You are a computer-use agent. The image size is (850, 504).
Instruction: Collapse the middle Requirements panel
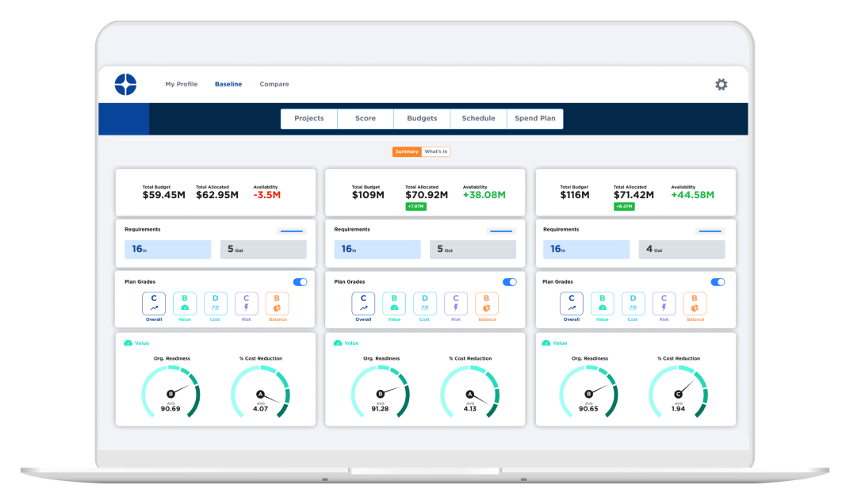pos(500,231)
